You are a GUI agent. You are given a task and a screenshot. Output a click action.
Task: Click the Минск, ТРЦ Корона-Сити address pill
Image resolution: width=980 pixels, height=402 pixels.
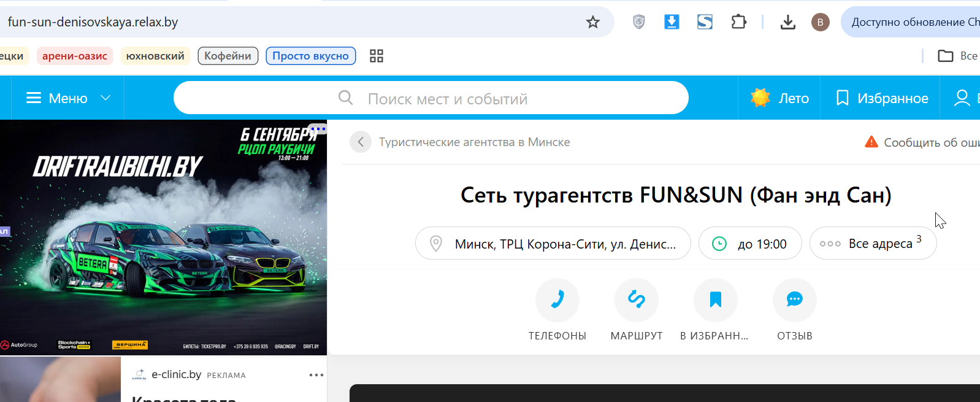[x=553, y=244]
